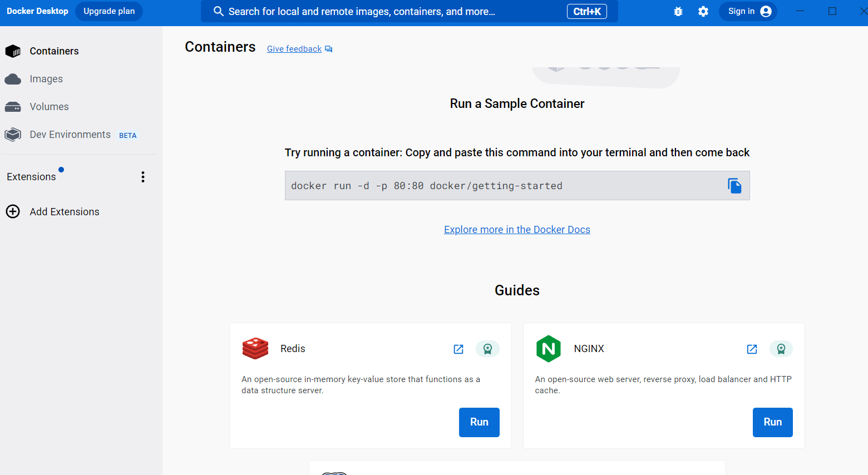Open the Extensions three-dot menu

(143, 177)
